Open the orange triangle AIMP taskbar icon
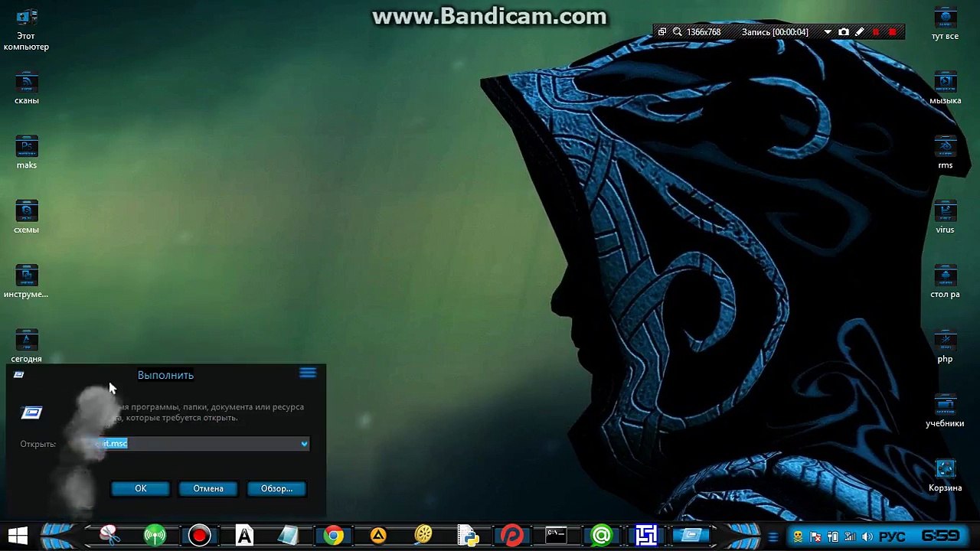The image size is (980, 551). click(378, 536)
